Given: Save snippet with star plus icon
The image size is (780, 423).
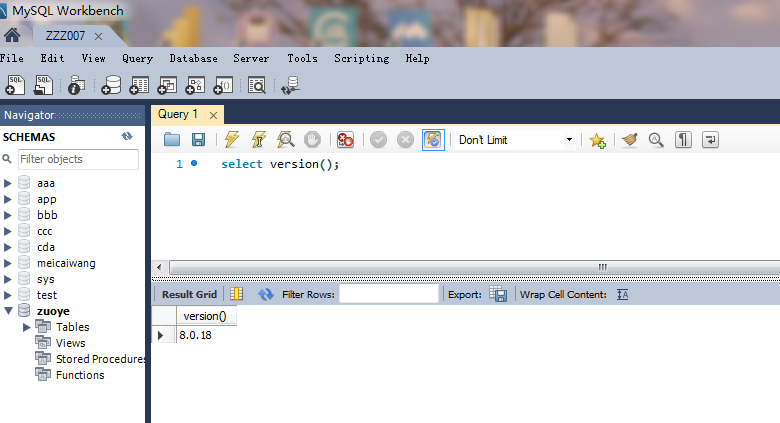Looking at the screenshot, I should pyautogui.click(x=597, y=140).
